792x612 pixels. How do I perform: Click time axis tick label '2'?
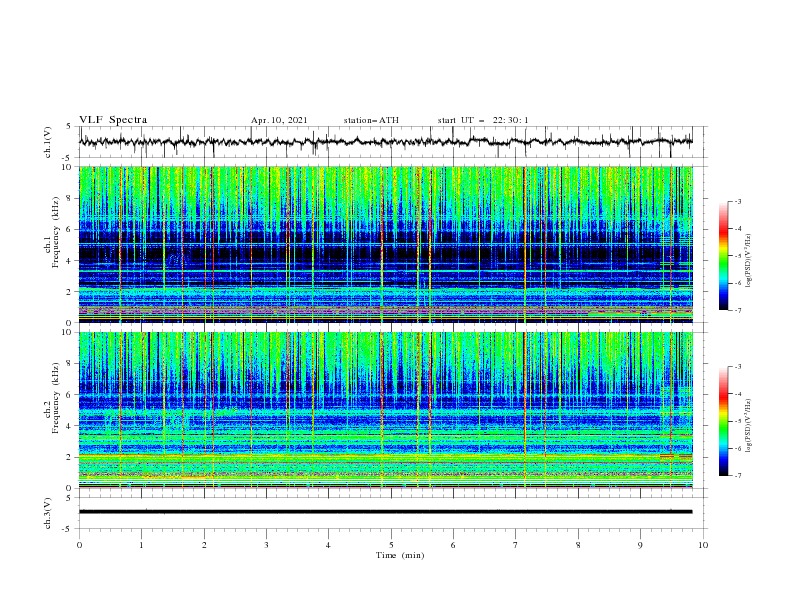tap(204, 545)
